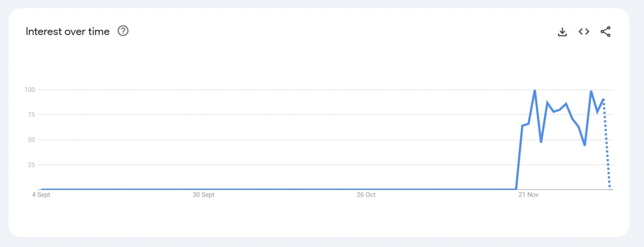Click where the line starts rising from zero
The width and height of the screenshot is (644, 247).
click(516, 189)
